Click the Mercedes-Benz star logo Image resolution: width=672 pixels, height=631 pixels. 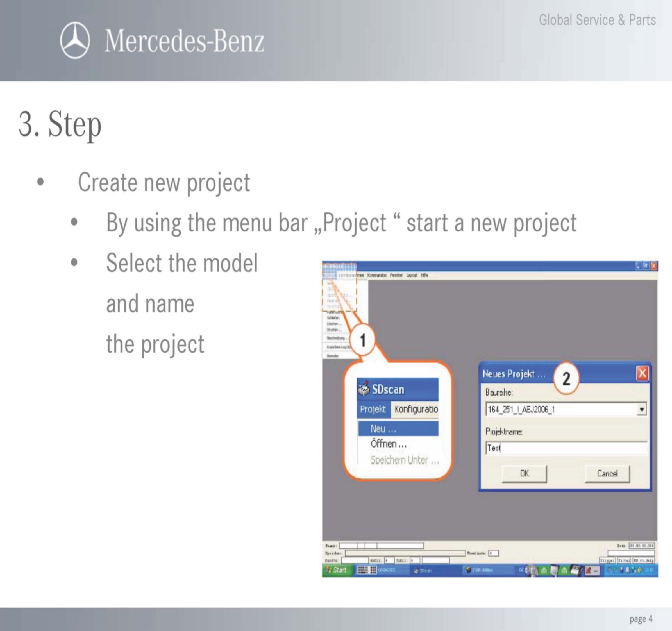click(75, 40)
